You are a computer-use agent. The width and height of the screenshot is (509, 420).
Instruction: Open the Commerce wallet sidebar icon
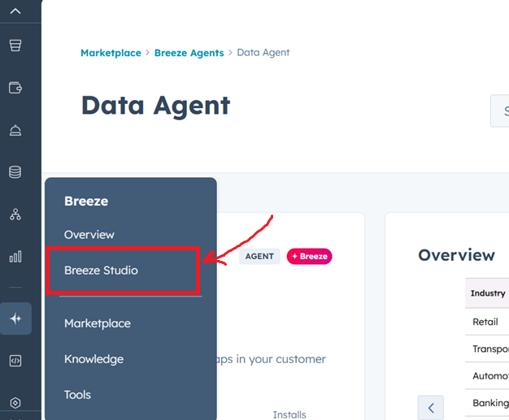[15, 88]
